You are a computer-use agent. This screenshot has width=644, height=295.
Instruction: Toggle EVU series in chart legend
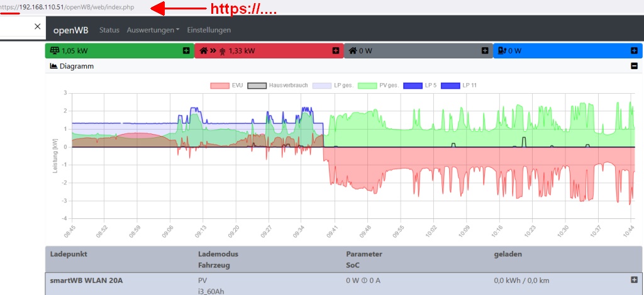(226, 85)
